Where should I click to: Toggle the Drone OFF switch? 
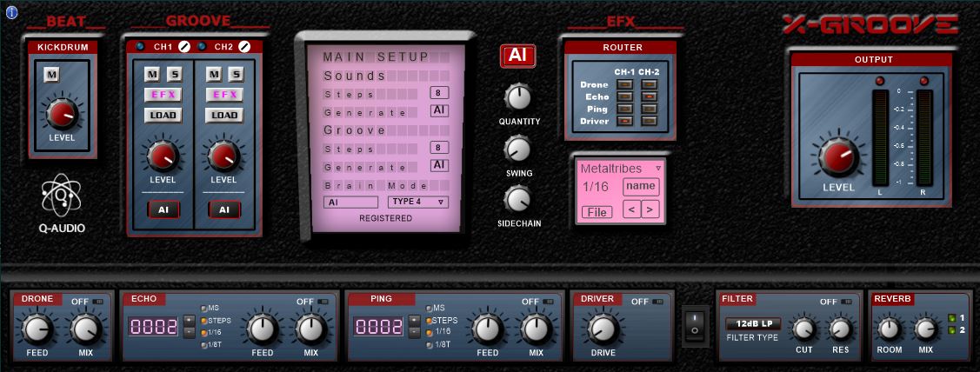98,302
